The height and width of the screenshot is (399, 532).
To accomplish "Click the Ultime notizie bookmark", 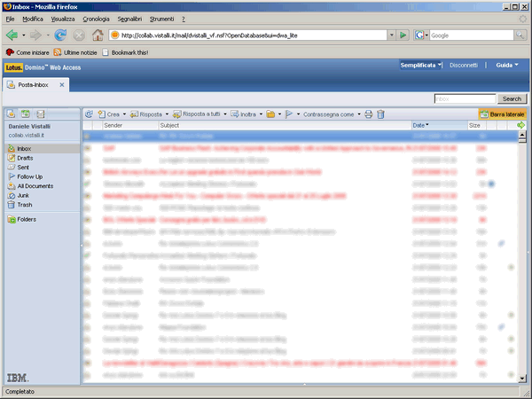I will (75, 52).
